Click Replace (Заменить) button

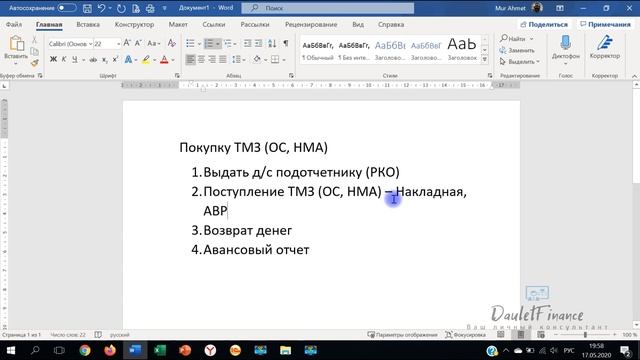click(x=517, y=50)
